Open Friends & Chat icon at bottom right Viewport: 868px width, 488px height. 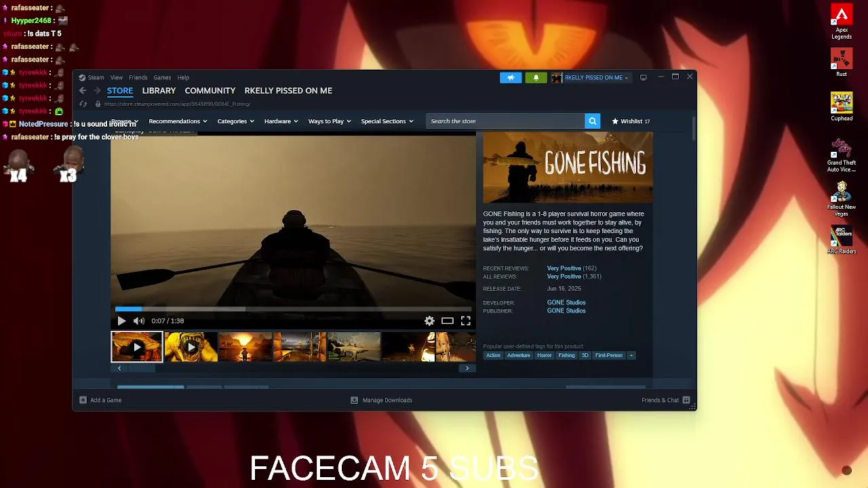[x=686, y=400]
